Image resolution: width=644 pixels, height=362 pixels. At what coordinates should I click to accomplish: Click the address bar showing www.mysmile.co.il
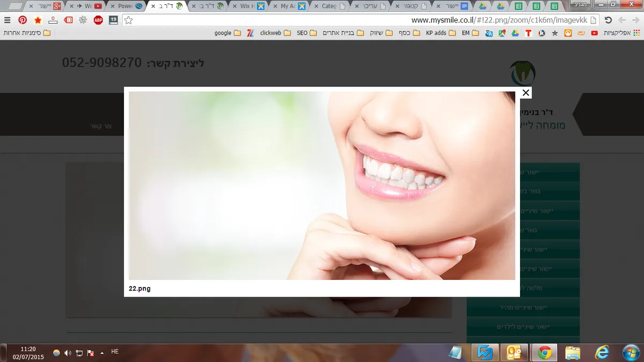tap(360, 20)
